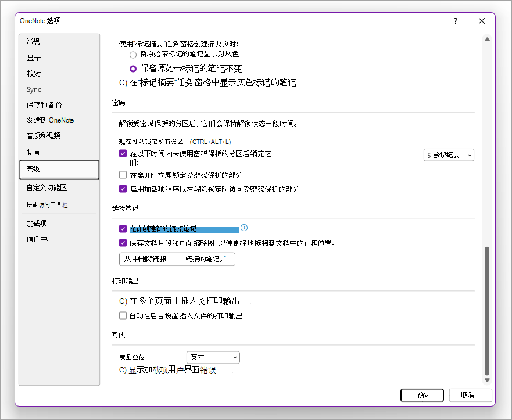Click the scrollbar down arrow
Image resolution: width=512 pixels, height=420 pixels.
coord(487,380)
